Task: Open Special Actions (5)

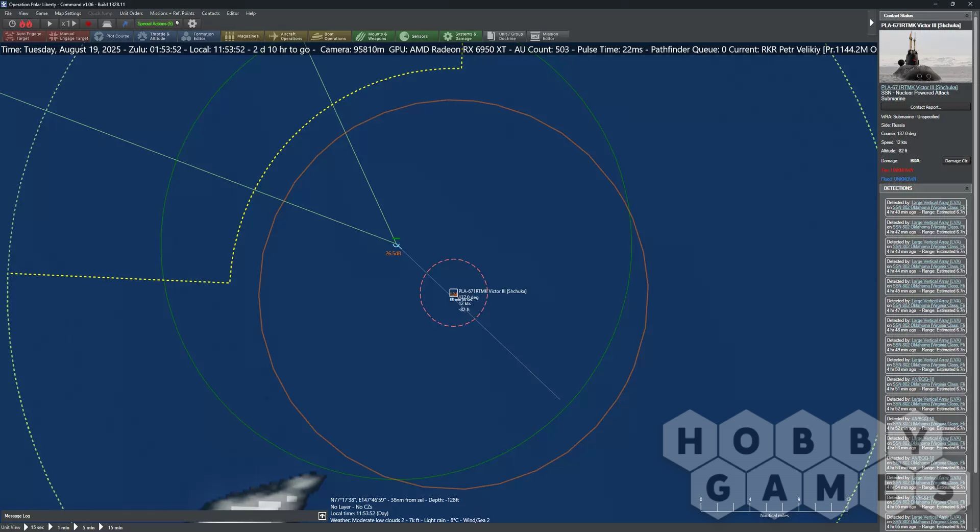Action: point(158,23)
